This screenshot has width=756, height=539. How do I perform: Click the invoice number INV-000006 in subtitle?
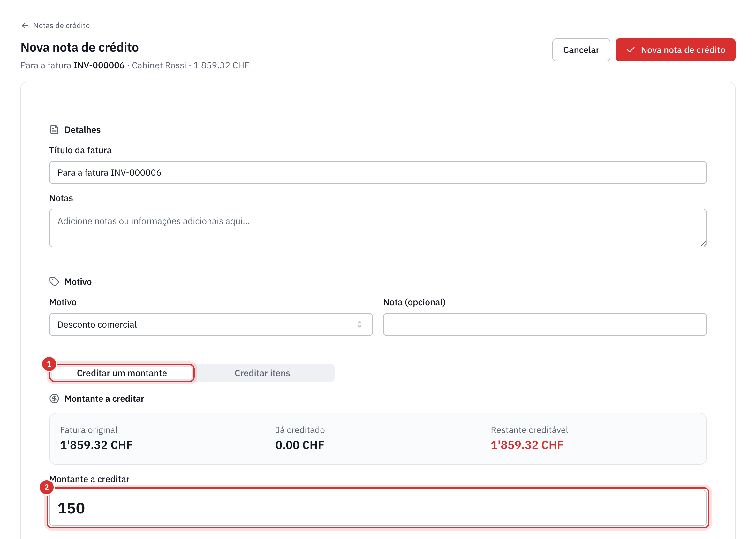coord(99,65)
